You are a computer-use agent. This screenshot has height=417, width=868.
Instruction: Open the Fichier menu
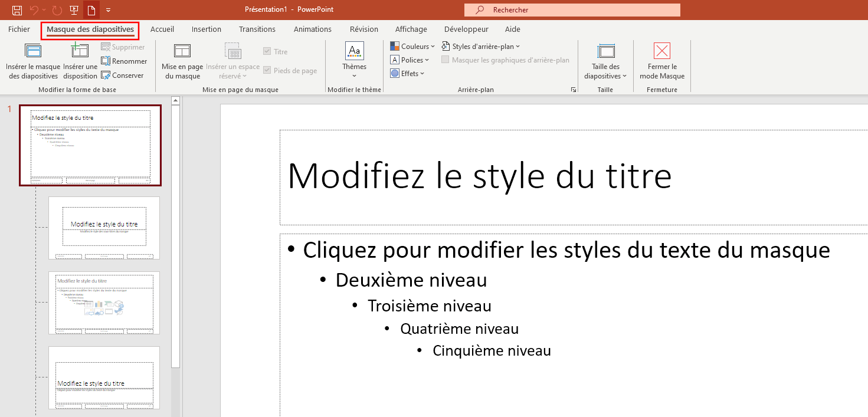pyautogui.click(x=19, y=29)
